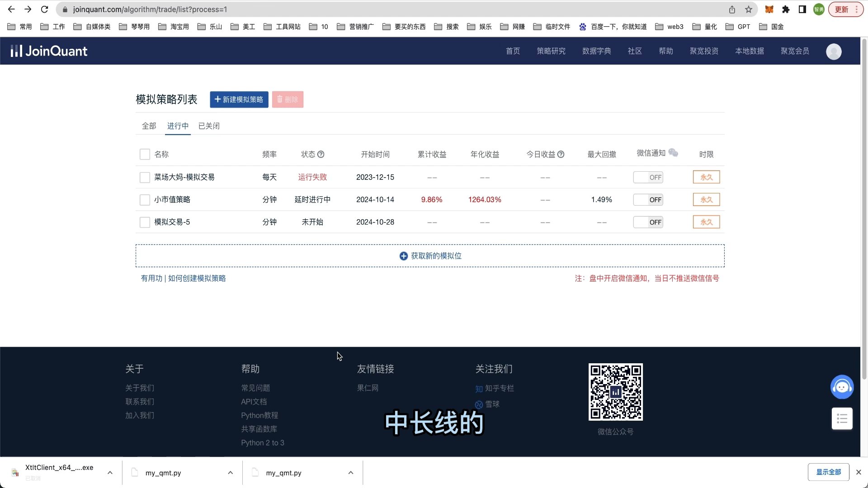
Task: Toggle WeChat notification for 模拟交易-5
Action: 648,222
